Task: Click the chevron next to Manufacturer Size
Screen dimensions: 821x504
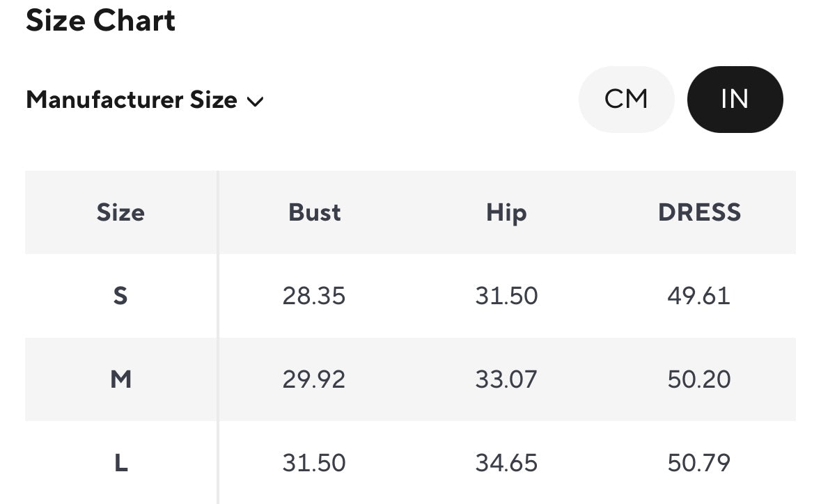Action: [x=256, y=102]
